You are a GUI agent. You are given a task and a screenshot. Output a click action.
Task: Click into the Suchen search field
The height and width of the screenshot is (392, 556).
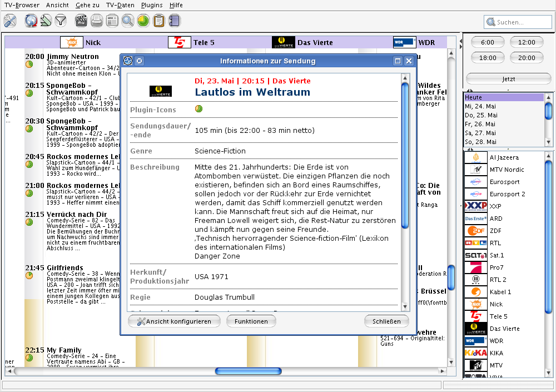[518, 22]
